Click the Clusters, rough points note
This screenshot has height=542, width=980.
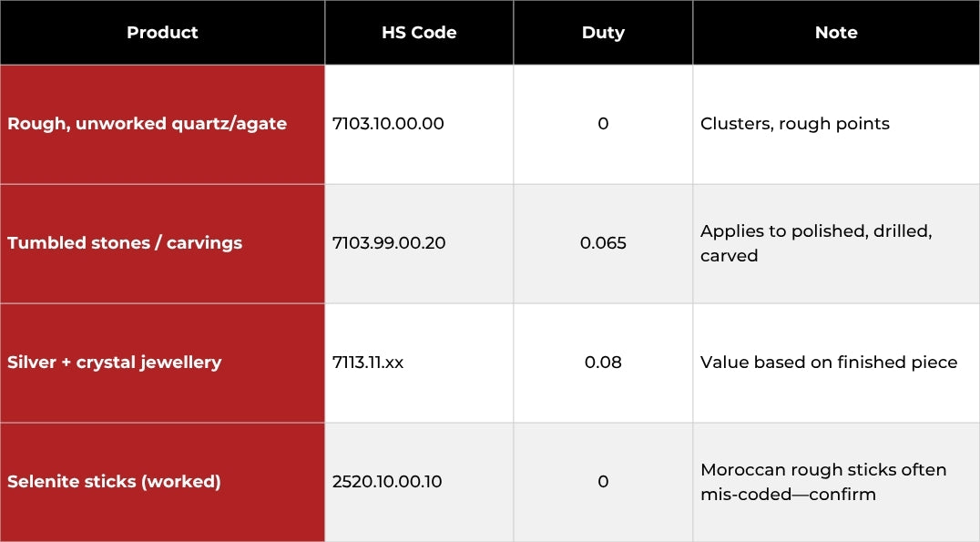click(795, 124)
